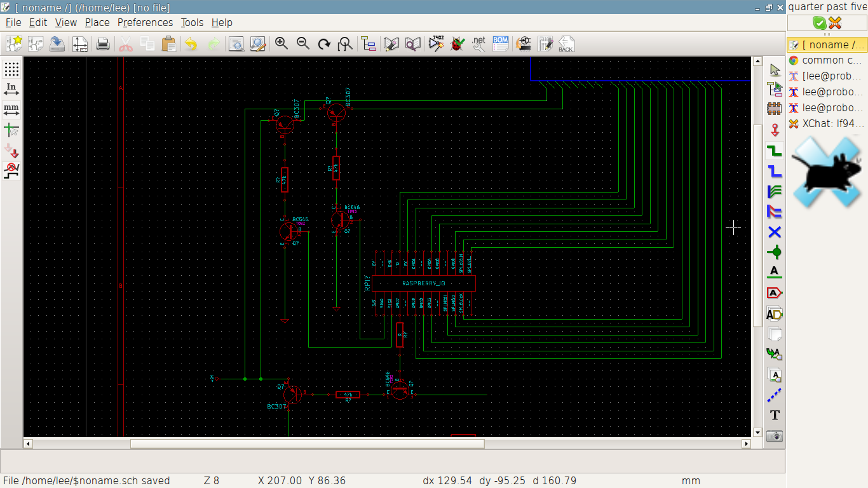Viewport: 868px width, 488px height.
Task: Choose the no-connect flag tool
Action: click(x=774, y=232)
